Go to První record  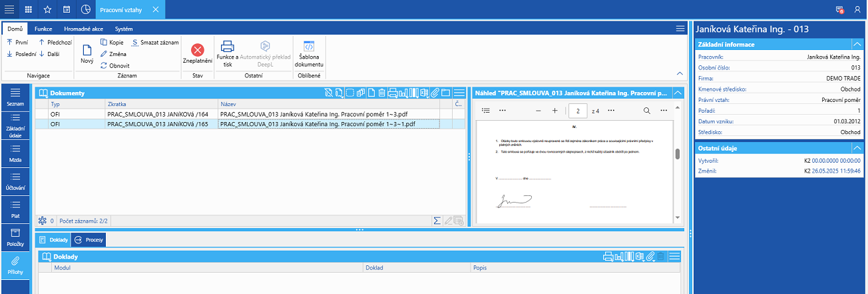(x=17, y=42)
